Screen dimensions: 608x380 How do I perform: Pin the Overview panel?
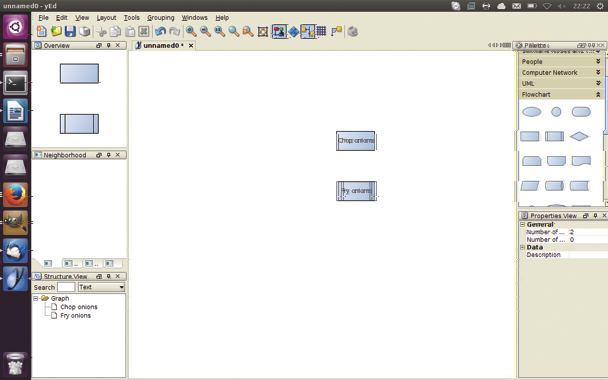click(x=109, y=45)
